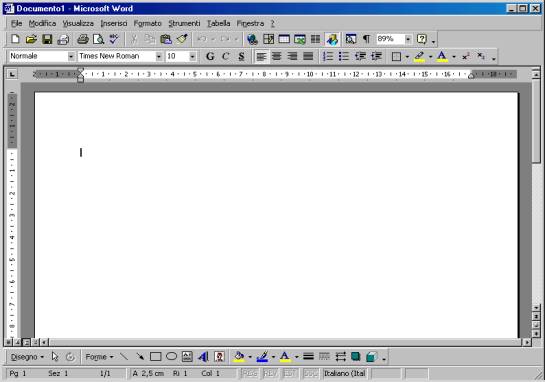Screen dimensions: 545x382
Task: Apply the yellow highlight color
Action: click(419, 56)
